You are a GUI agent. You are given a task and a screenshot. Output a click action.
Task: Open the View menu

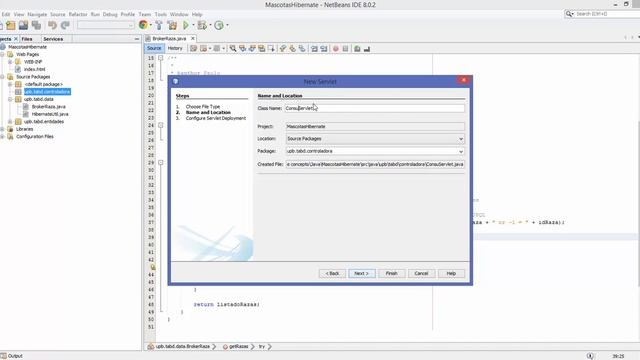pyautogui.click(x=19, y=14)
